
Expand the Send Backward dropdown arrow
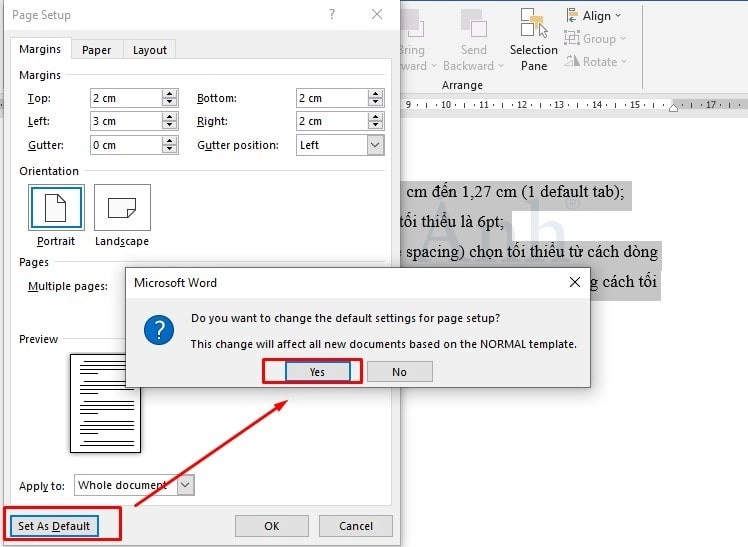point(501,66)
